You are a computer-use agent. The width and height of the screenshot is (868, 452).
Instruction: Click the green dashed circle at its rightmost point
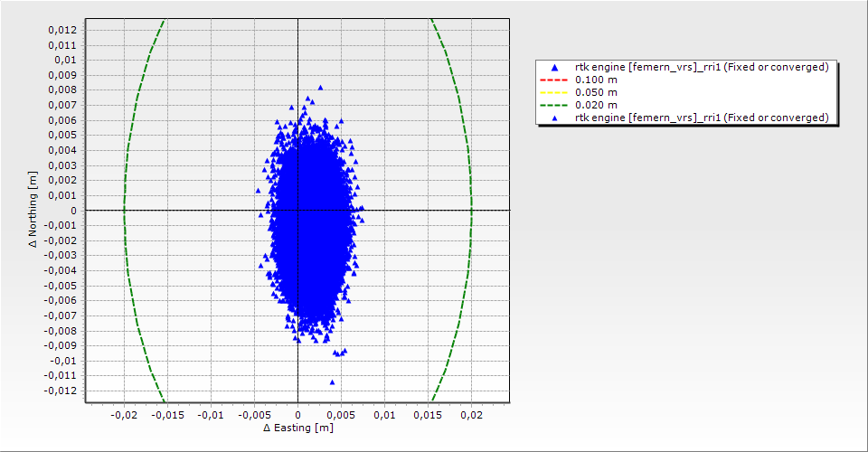tap(471, 210)
